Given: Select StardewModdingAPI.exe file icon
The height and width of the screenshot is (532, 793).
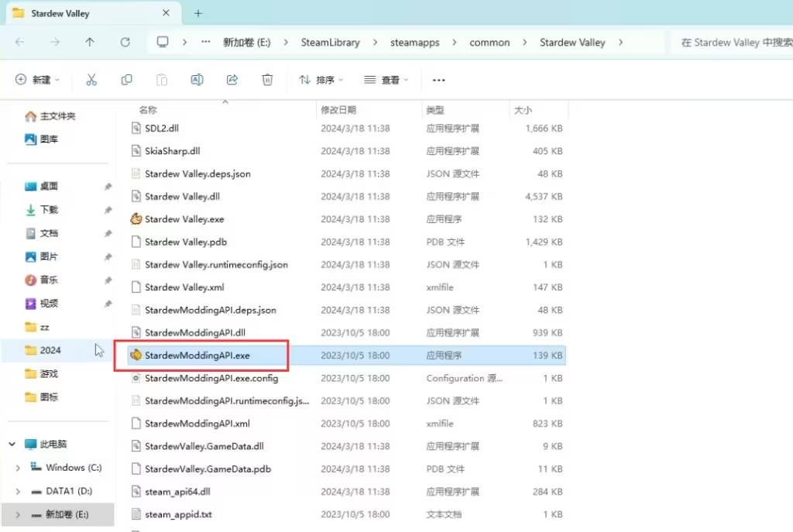Looking at the screenshot, I should pos(136,355).
